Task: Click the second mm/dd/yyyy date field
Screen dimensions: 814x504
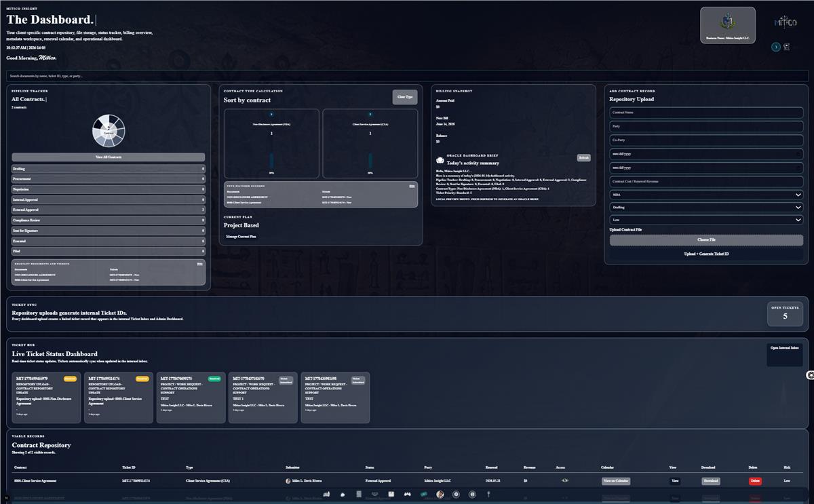Action: 706,167
